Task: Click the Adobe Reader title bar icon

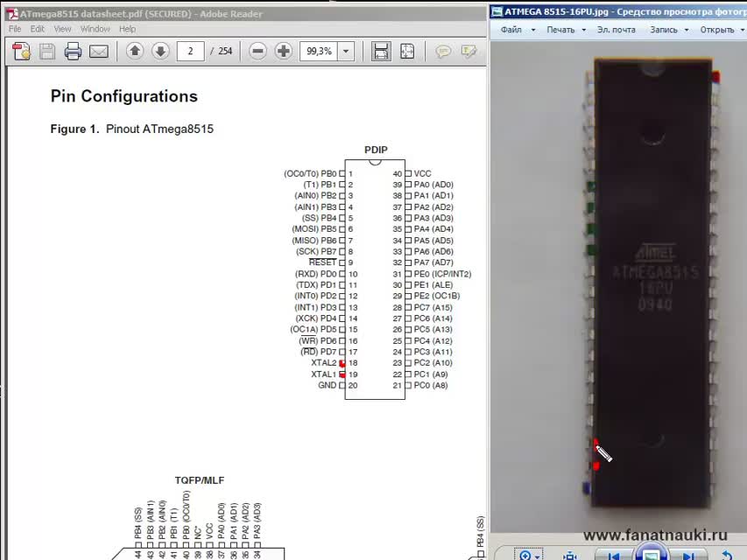Action: [12, 14]
